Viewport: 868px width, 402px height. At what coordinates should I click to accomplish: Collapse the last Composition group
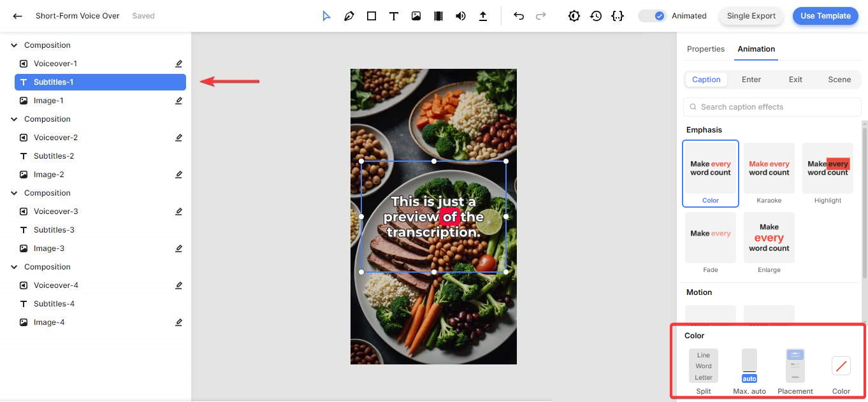(14, 267)
